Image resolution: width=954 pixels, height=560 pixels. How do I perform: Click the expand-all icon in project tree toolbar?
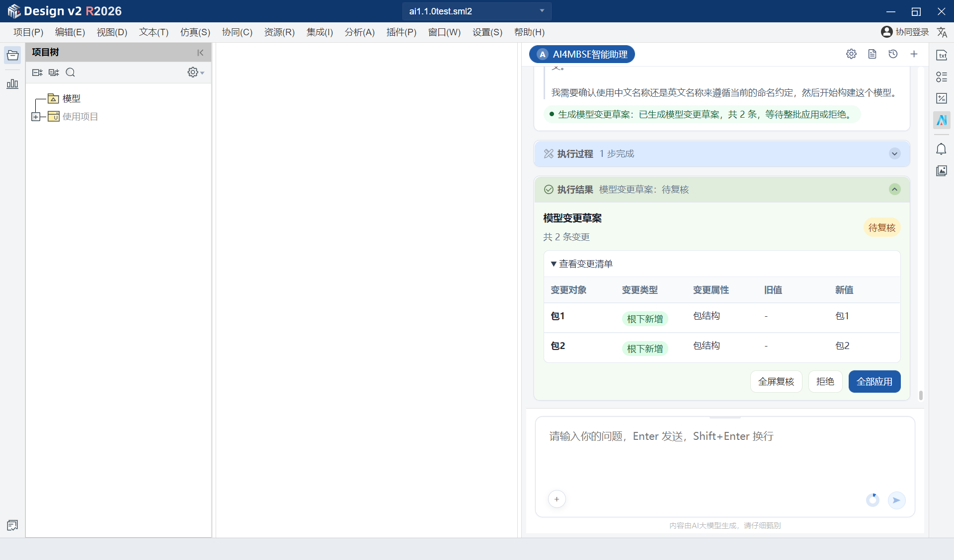tap(37, 72)
